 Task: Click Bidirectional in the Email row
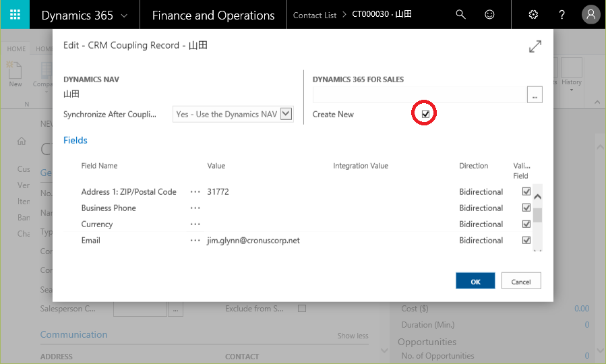481,241
